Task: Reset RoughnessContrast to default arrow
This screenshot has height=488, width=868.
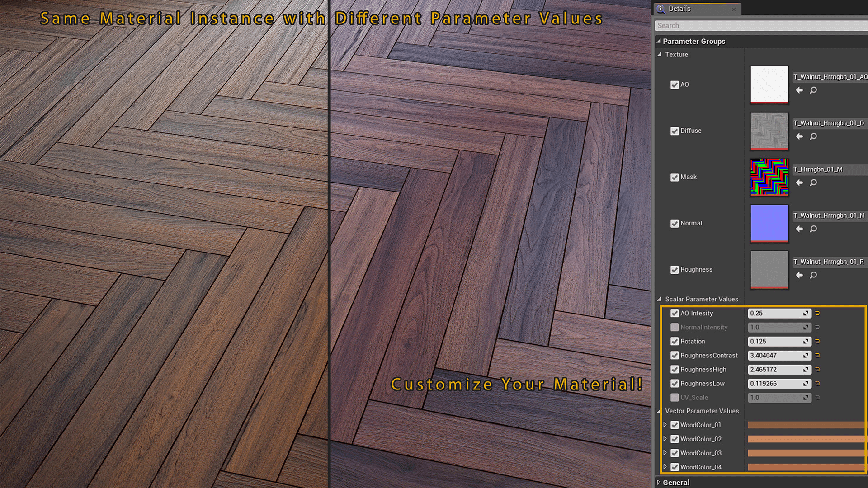Action: [817, 355]
